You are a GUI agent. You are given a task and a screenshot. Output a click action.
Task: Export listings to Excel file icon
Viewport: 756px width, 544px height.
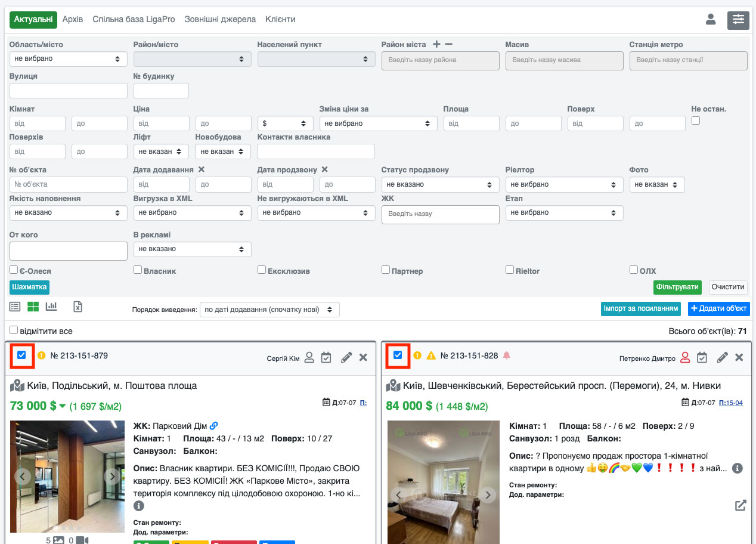pos(78,307)
